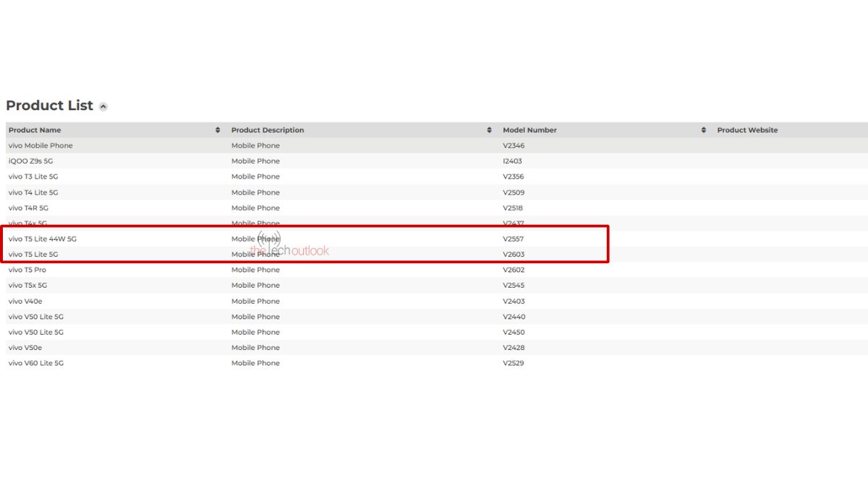Click the Product Website column header

coord(747,130)
